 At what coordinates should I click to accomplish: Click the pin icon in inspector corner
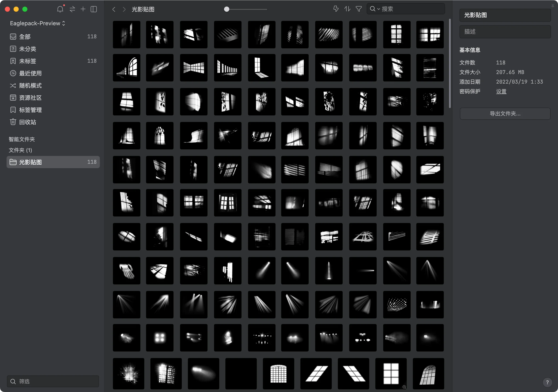553,6
